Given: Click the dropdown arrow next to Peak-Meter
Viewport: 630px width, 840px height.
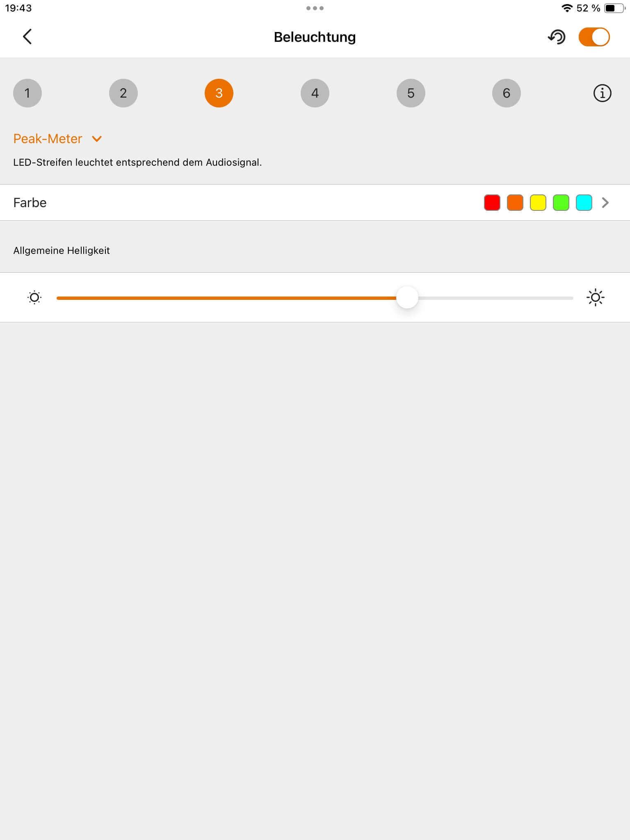Looking at the screenshot, I should coord(97,139).
